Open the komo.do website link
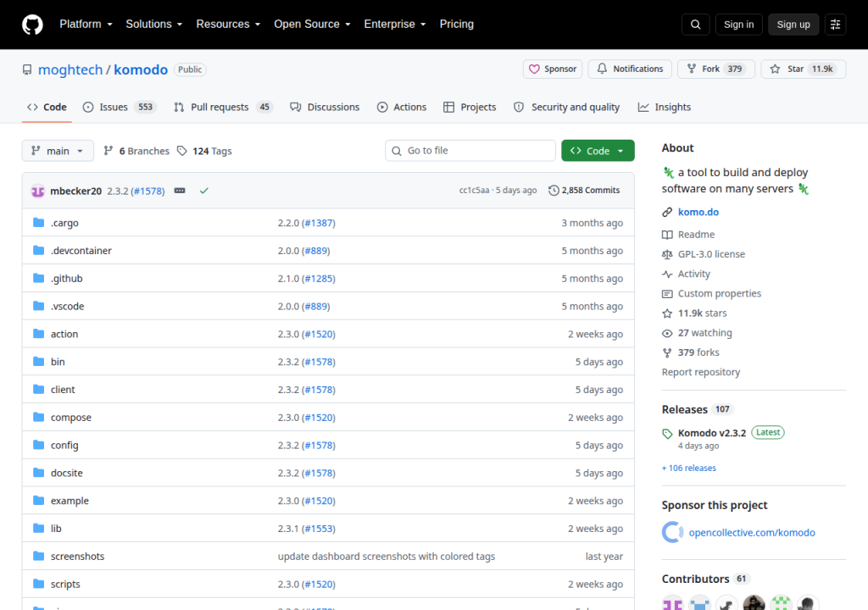868x610 pixels. (x=698, y=212)
